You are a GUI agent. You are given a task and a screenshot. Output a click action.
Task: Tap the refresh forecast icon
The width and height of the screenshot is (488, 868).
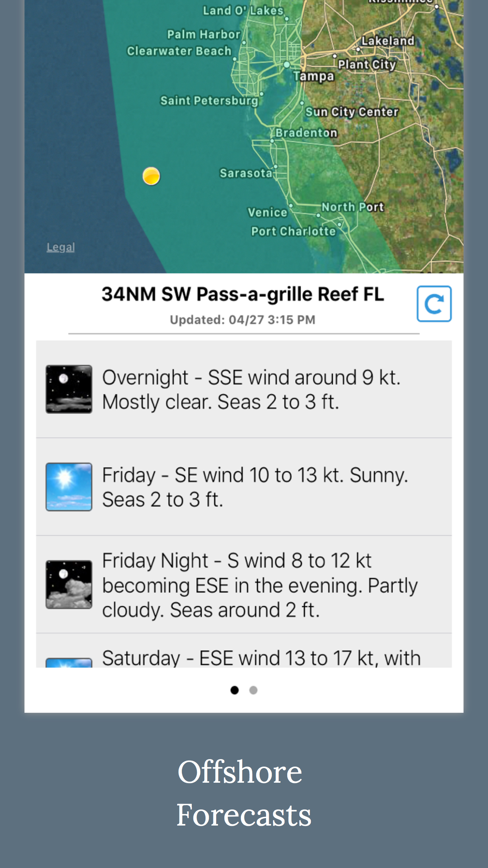click(x=434, y=304)
